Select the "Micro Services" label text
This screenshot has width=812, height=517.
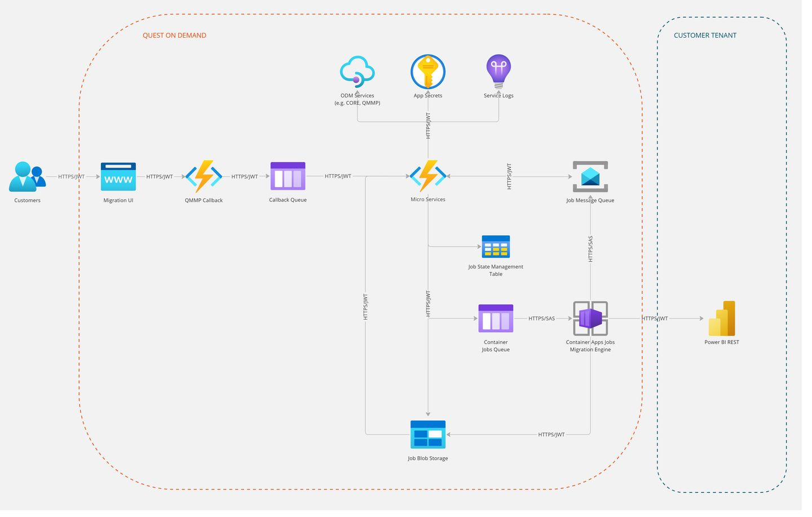[428, 199]
